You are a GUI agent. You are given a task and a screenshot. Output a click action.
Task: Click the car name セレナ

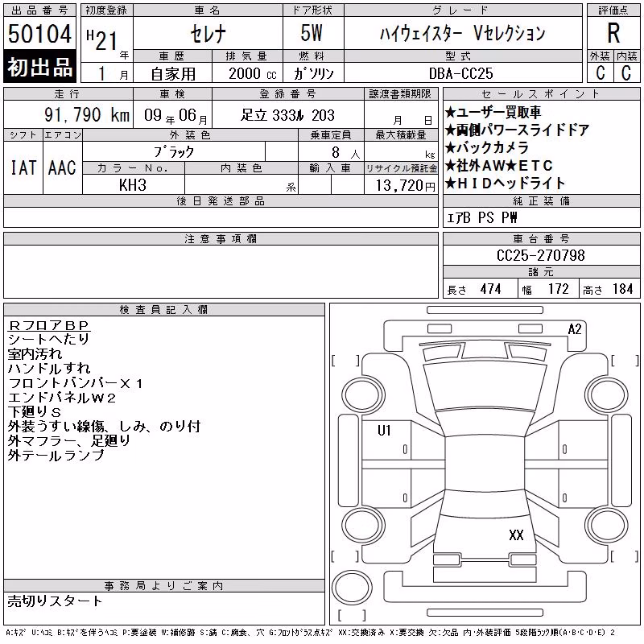click(208, 34)
